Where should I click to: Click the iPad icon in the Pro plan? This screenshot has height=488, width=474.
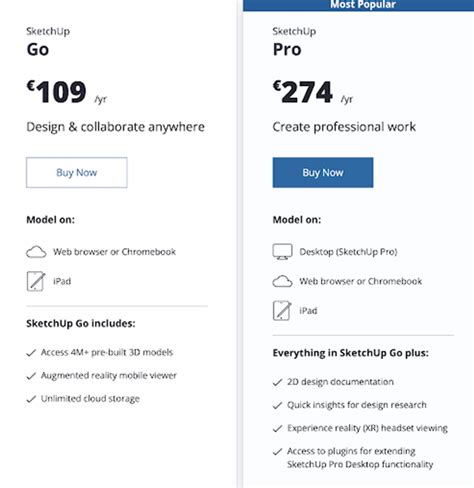(282, 311)
